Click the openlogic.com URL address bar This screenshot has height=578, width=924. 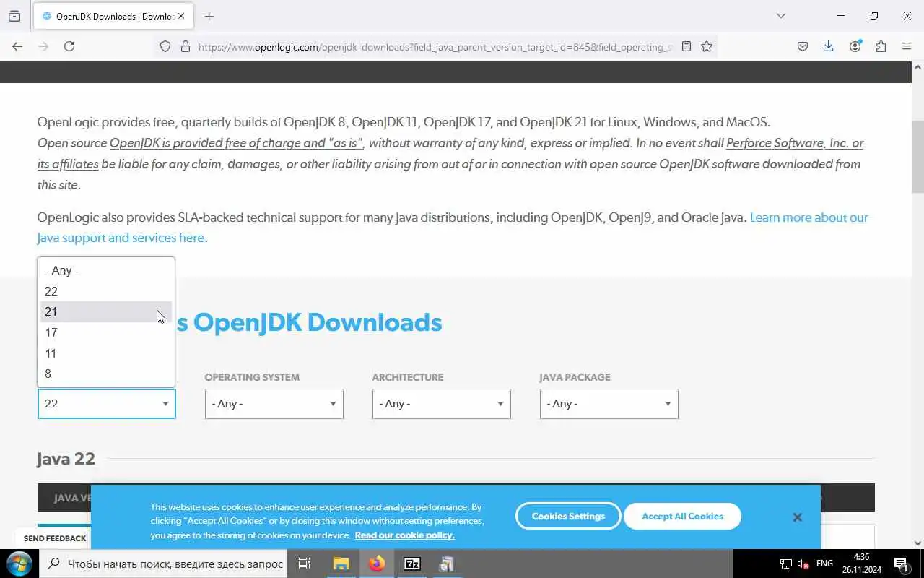pos(435,47)
